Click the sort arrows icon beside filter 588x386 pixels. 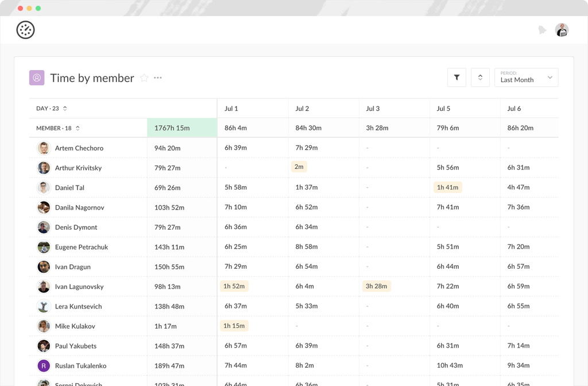tap(480, 77)
